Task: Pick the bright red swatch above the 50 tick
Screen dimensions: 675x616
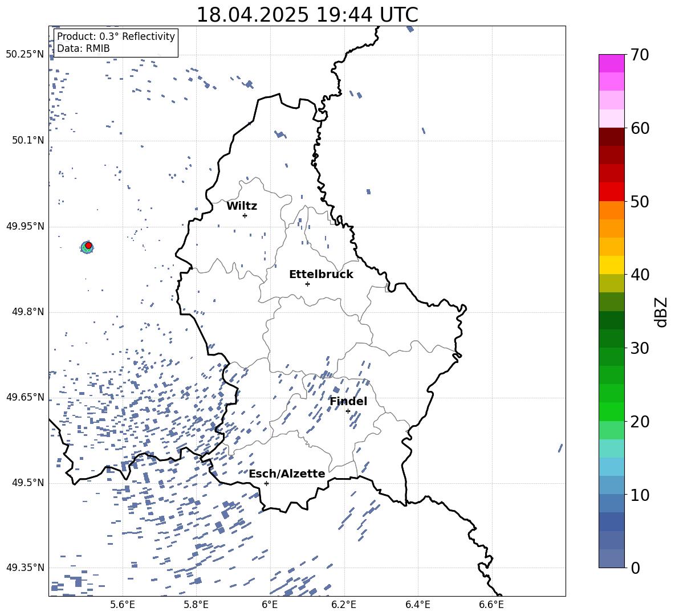Action: (x=611, y=192)
